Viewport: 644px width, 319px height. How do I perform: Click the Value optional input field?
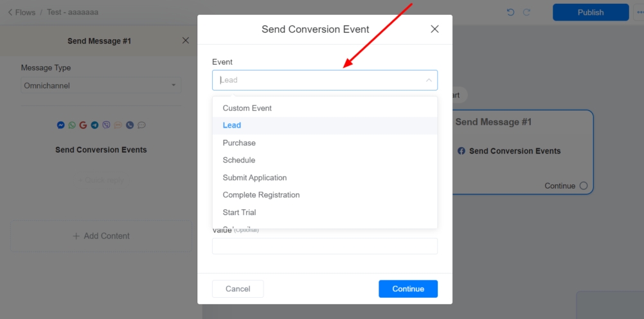click(x=325, y=246)
